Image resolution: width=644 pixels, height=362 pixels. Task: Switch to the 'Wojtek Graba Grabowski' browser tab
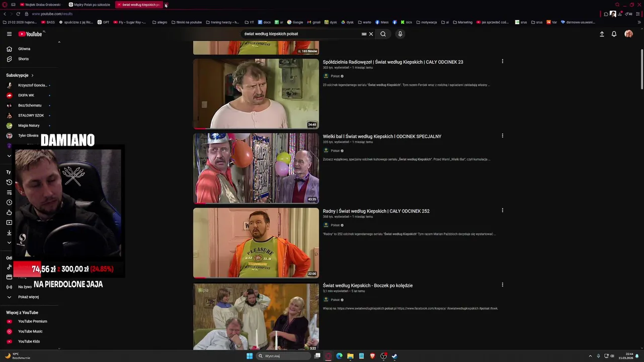[40, 5]
